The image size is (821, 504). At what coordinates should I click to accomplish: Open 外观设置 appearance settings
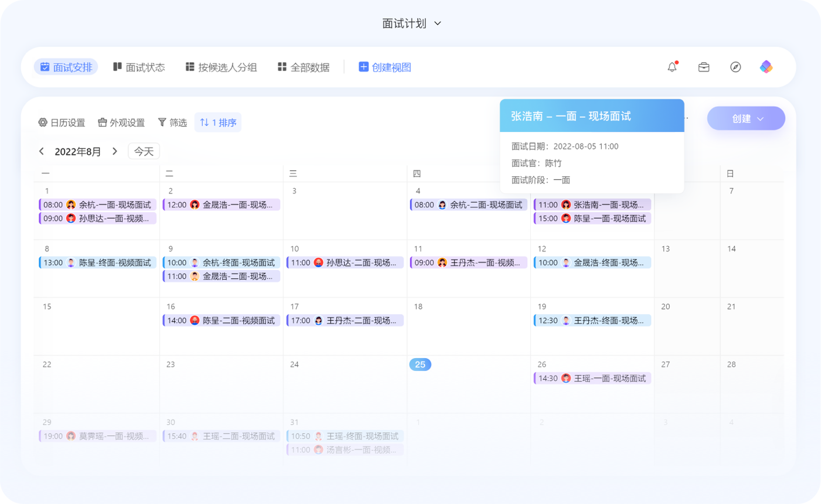(x=121, y=122)
